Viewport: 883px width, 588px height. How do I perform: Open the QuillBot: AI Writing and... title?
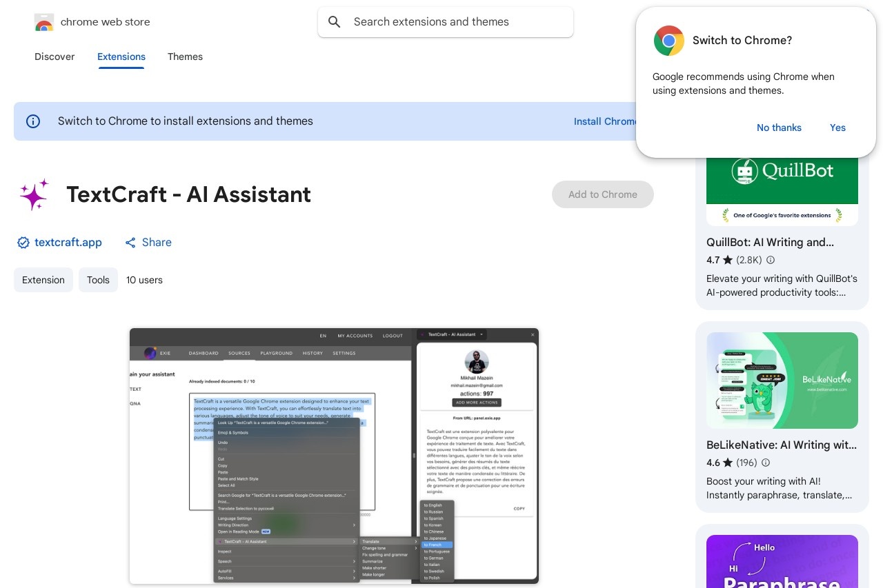point(770,242)
